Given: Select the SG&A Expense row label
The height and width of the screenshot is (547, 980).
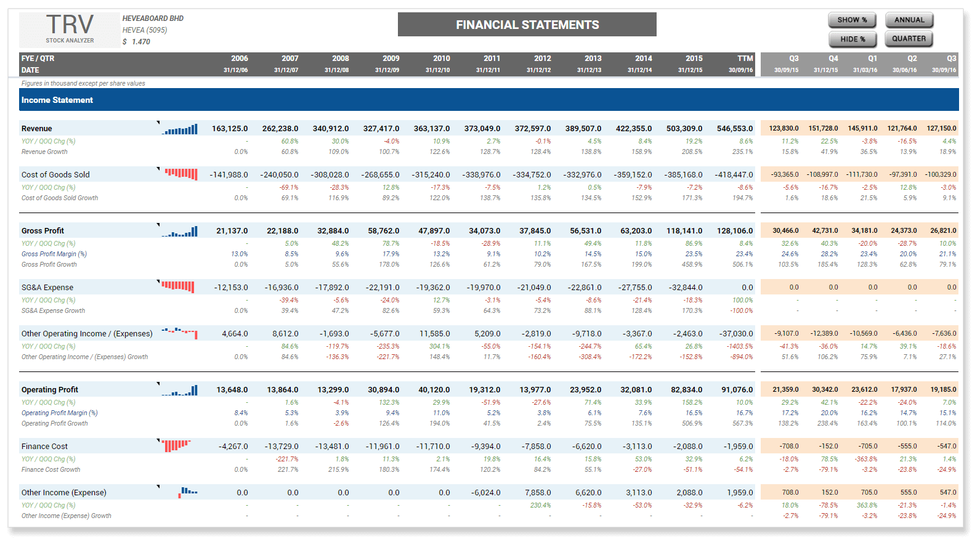Looking at the screenshot, I should 47,288.
